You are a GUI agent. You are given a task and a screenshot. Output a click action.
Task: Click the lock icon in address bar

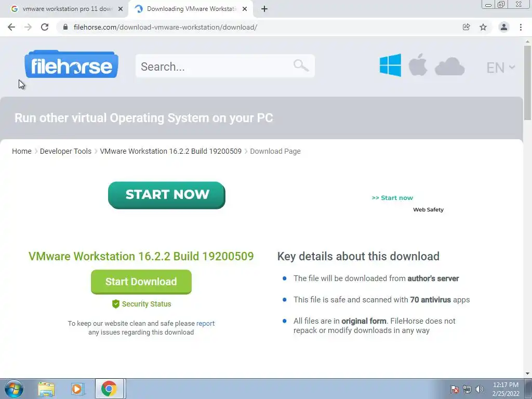pos(65,27)
